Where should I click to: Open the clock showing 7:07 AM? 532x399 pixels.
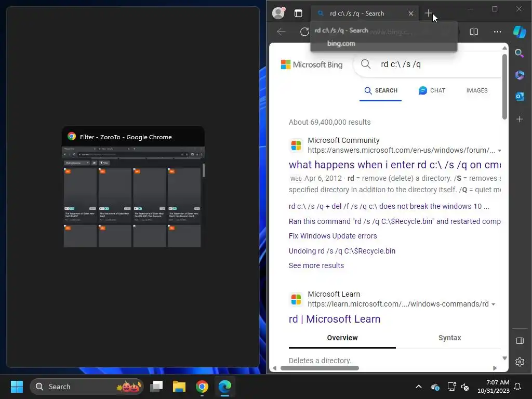(494, 387)
